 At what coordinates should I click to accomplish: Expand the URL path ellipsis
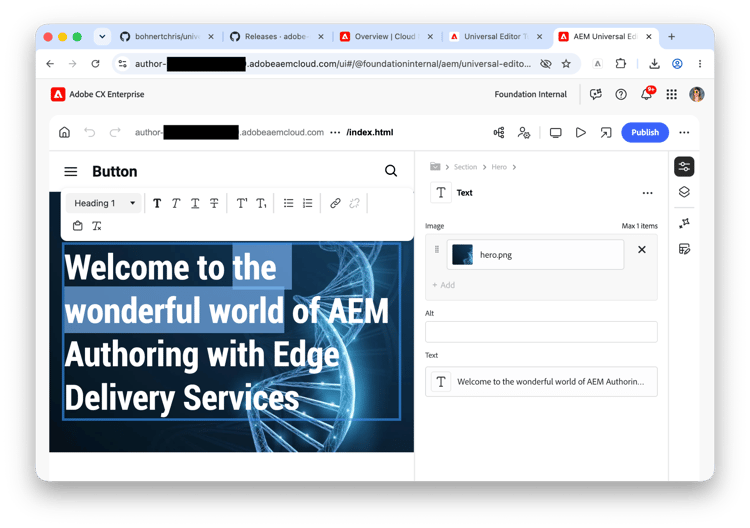335,132
